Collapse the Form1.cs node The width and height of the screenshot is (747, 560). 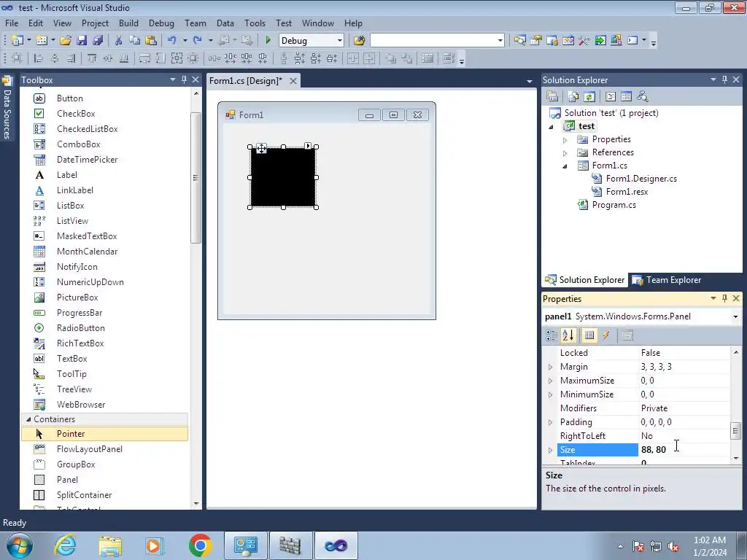[565, 166]
